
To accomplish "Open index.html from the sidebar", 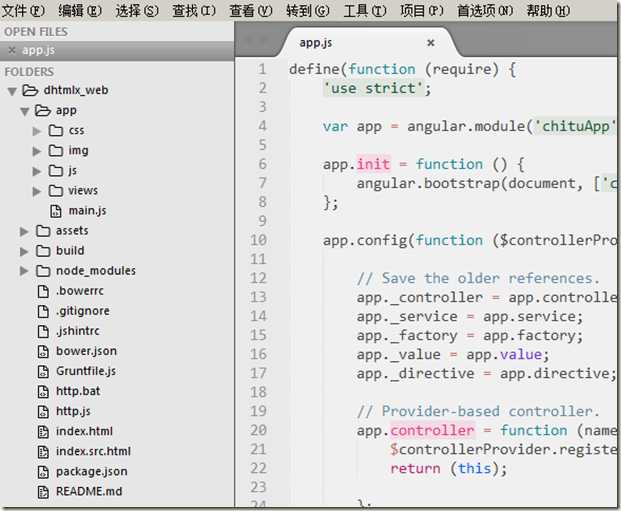I will (84, 431).
